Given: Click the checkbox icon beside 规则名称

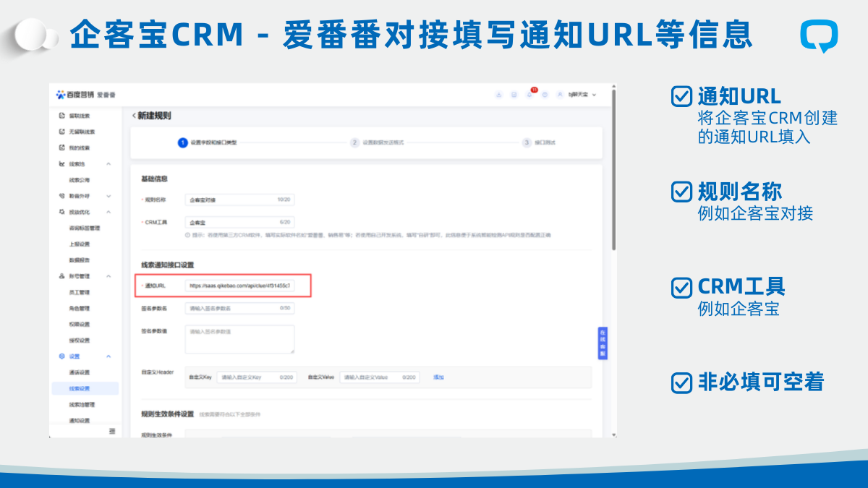Looking at the screenshot, I should click(x=681, y=192).
